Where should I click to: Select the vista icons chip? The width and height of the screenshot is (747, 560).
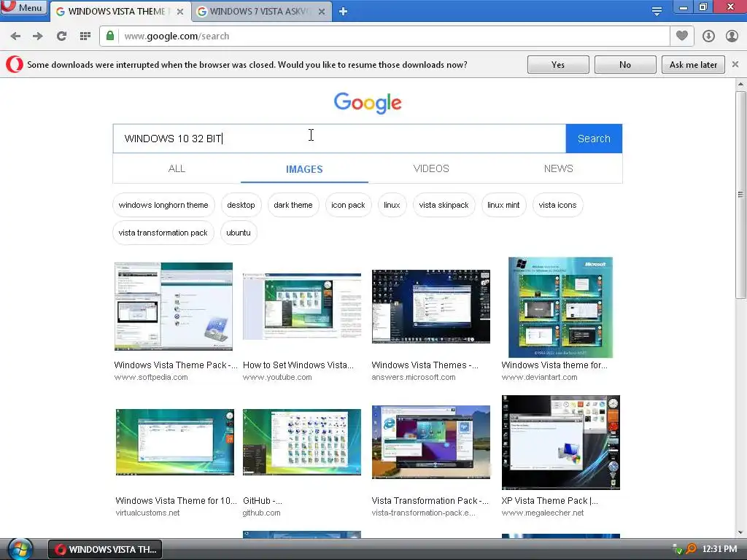click(x=557, y=205)
